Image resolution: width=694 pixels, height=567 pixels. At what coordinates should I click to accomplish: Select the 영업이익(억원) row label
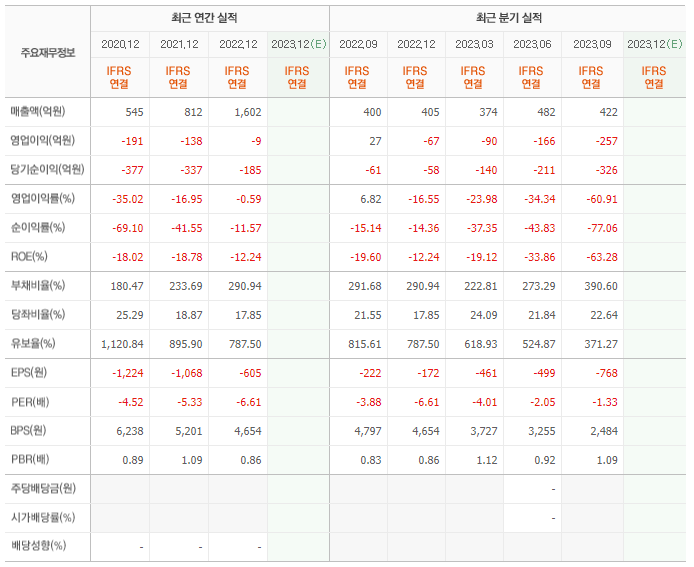[x=42, y=141]
